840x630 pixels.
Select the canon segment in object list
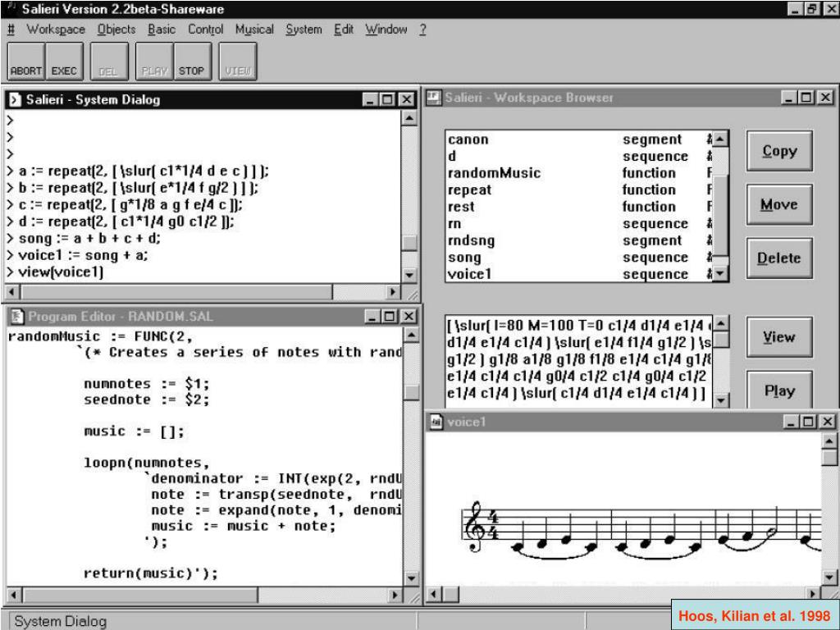[x=579, y=139]
